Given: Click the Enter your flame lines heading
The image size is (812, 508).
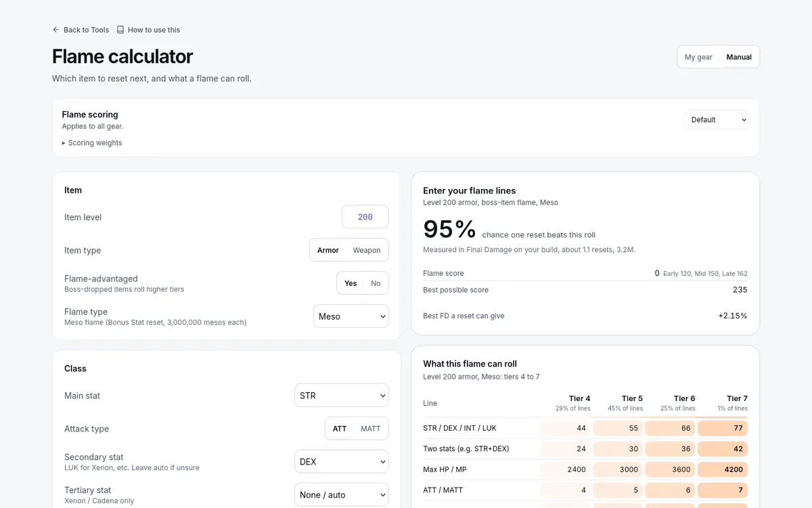Looking at the screenshot, I should pyautogui.click(x=470, y=191).
